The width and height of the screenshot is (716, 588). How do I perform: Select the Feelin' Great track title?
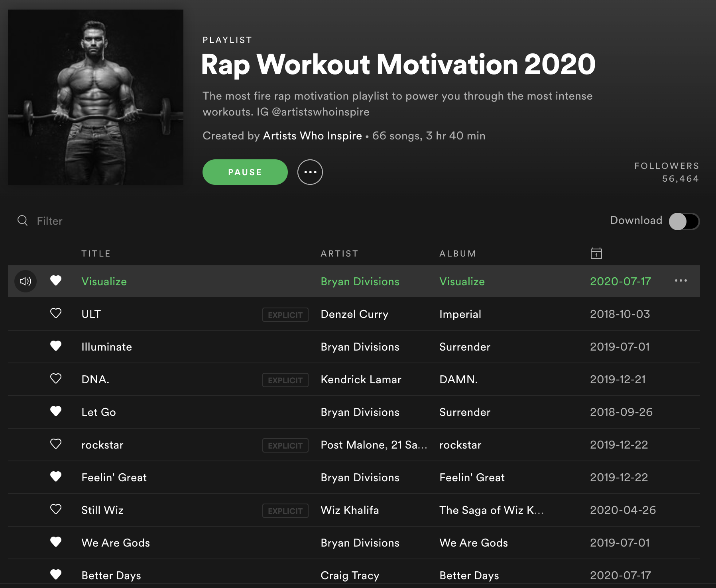[114, 478]
